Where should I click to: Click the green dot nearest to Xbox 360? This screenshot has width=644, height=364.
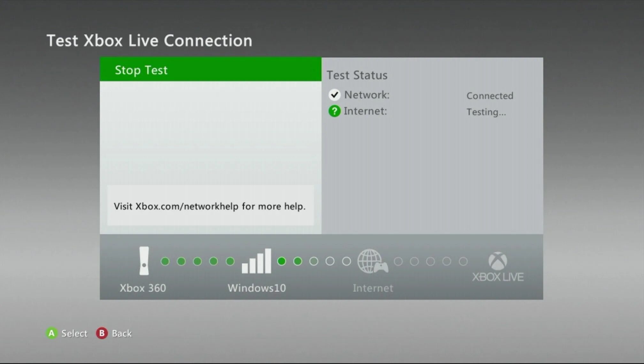point(165,261)
